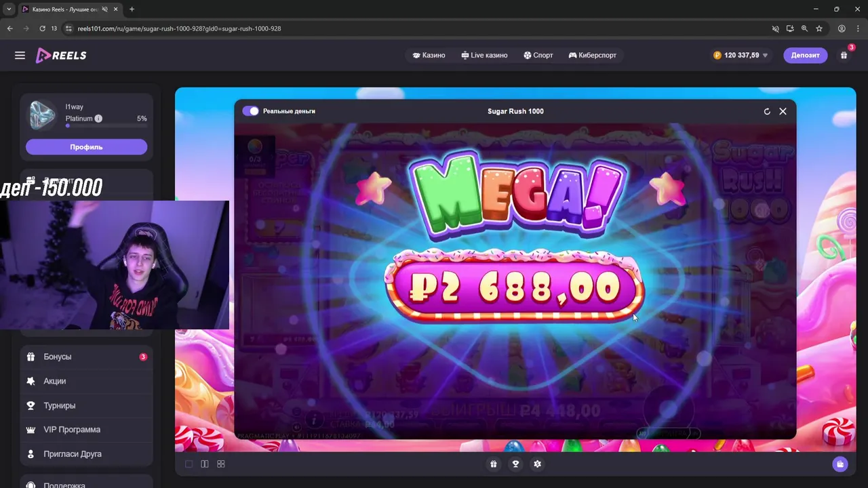Click the Профиль button
Image resolution: width=868 pixels, height=488 pixels.
point(86,147)
